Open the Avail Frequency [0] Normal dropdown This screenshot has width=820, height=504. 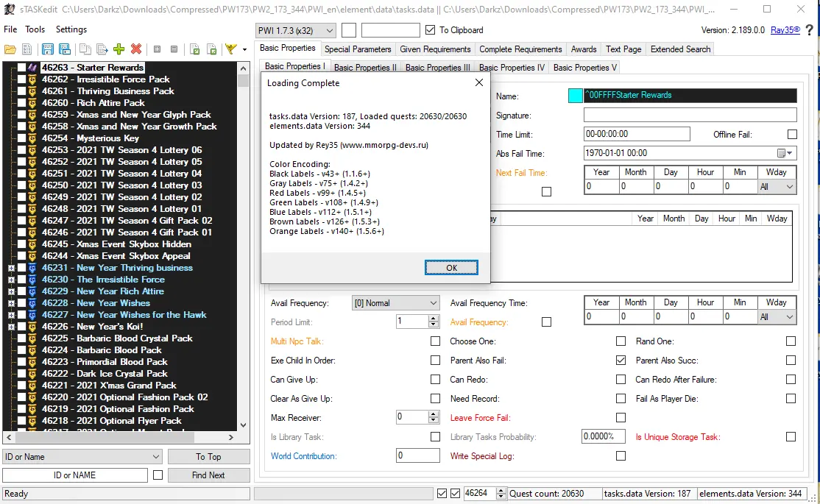pos(397,303)
